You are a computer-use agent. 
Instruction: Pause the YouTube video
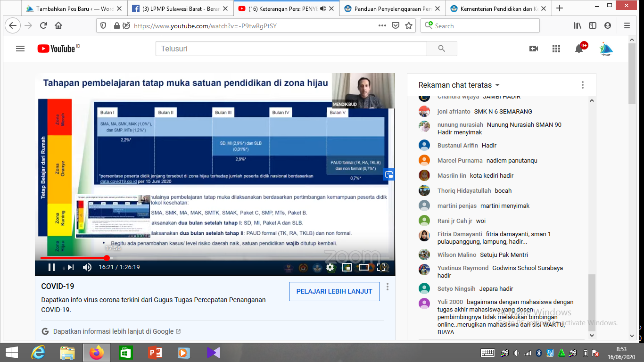[52, 267]
